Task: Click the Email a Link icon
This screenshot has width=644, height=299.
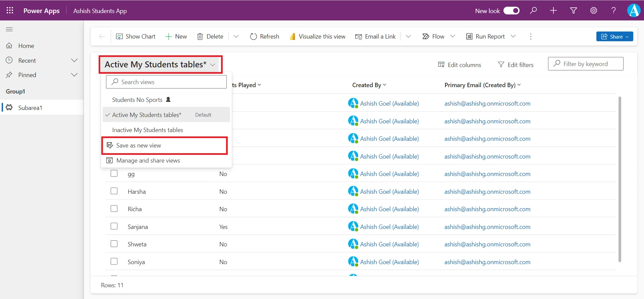Action: pyautogui.click(x=359, y=37)
